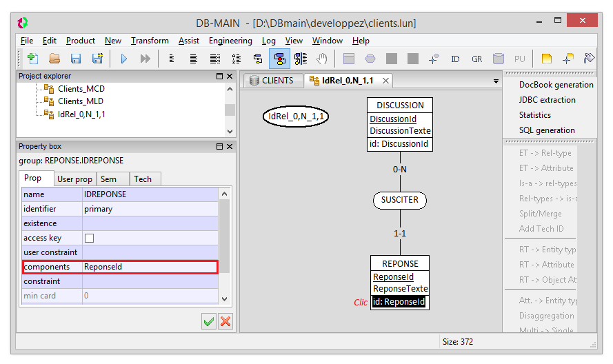Viewport: 613px width, 364px height.
Task: Close the Project explorer panel
Action: point(230,77)
